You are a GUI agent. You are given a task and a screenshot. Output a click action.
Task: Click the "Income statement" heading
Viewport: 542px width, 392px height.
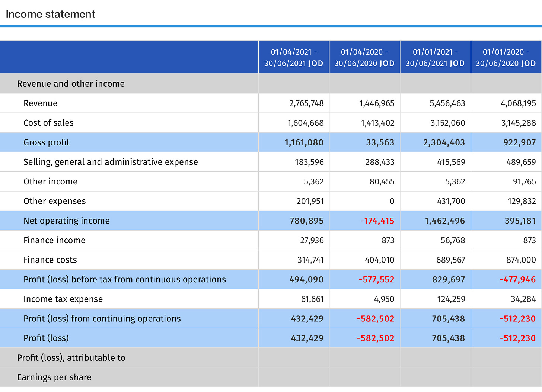50,14
